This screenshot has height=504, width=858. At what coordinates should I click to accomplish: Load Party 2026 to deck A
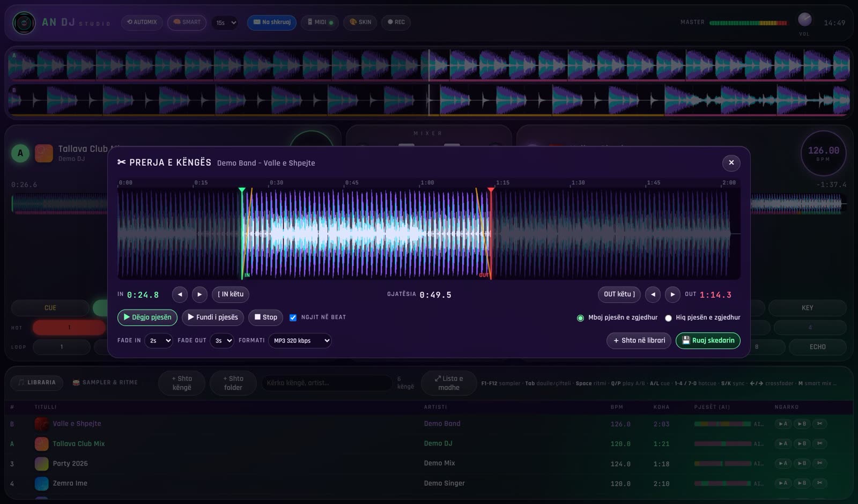point(783,463)
